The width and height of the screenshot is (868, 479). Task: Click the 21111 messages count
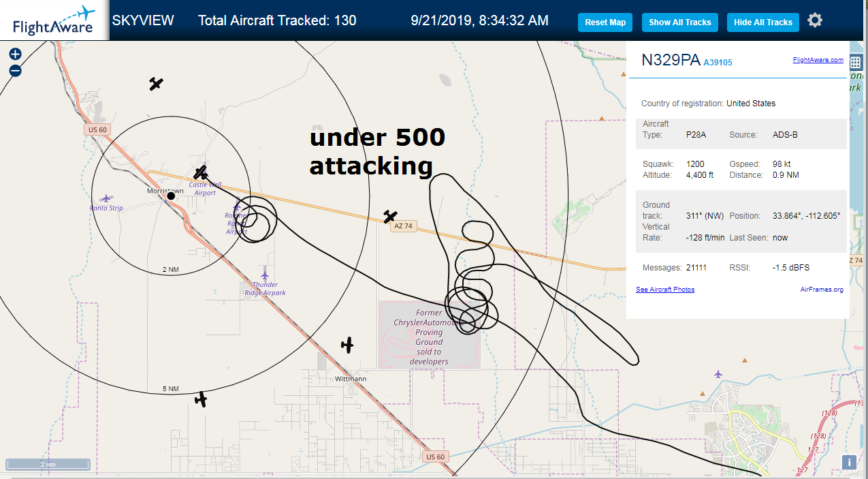coord(696,268)
